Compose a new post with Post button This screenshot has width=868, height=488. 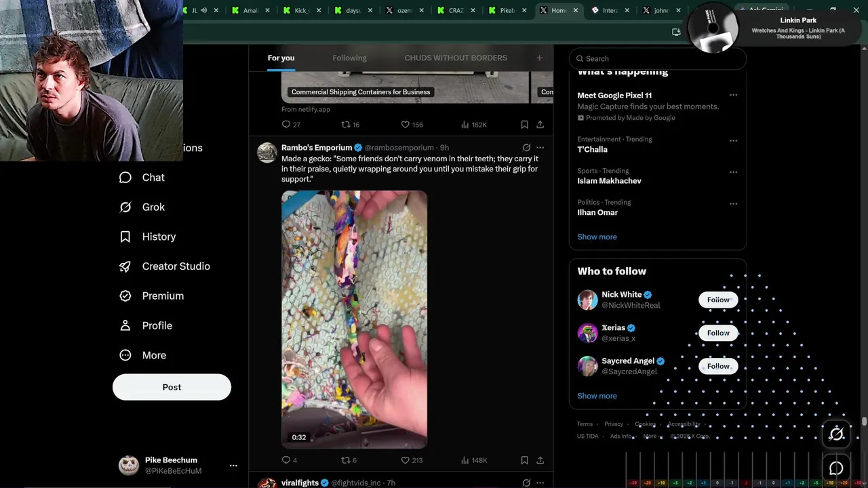click(172, 387)
